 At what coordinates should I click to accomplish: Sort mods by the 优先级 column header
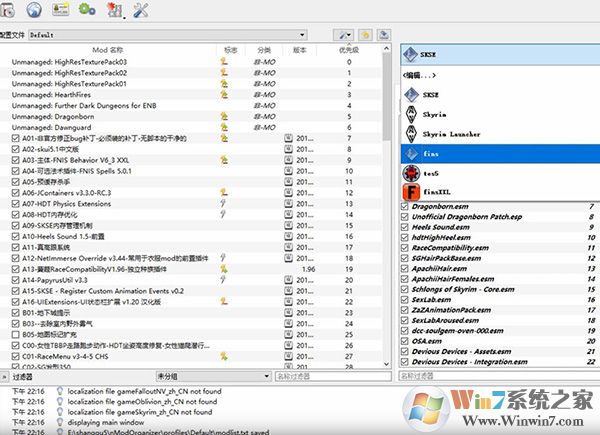click(x=349, y=49)
